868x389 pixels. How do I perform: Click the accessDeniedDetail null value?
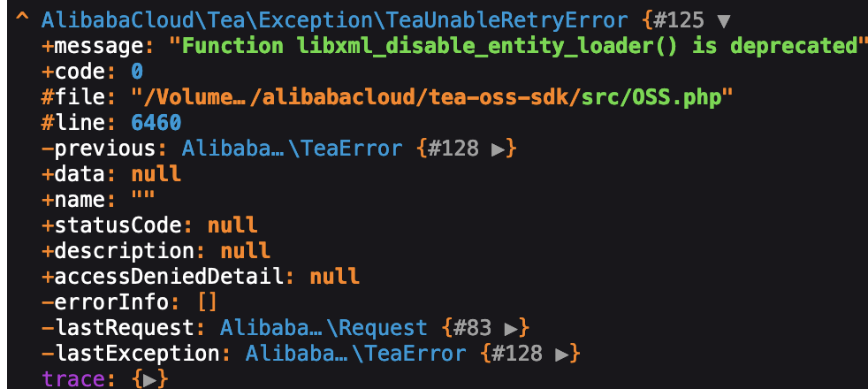pos(335,277)
